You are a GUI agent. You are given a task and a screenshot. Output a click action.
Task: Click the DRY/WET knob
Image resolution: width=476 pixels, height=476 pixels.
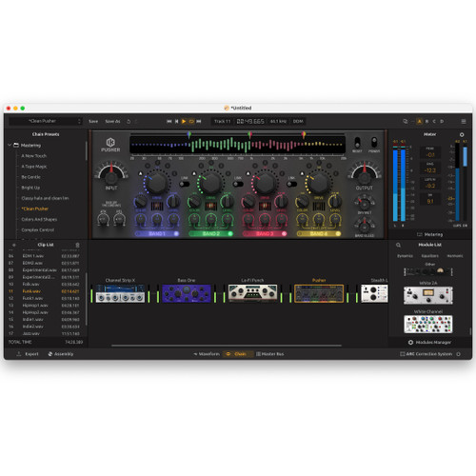click(365, 203)
